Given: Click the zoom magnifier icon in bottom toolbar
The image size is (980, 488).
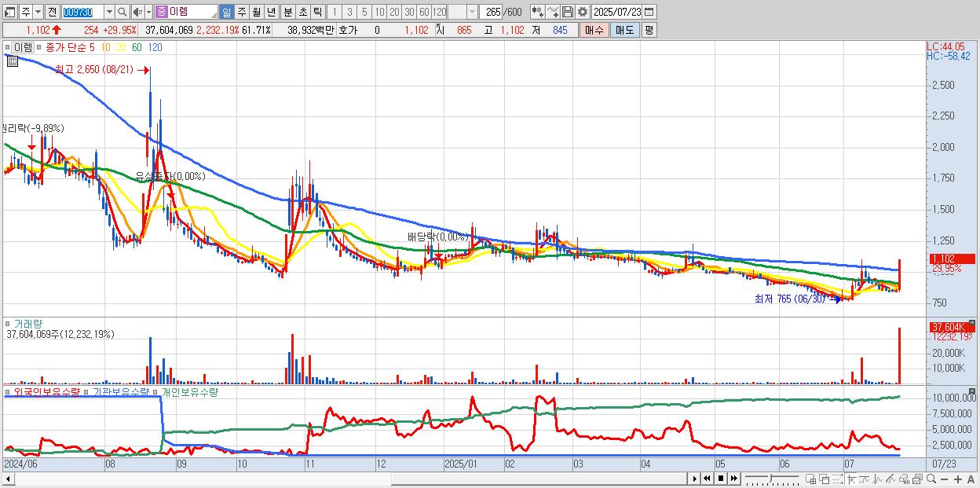Looking at the screenshot, I should point(931,479).
